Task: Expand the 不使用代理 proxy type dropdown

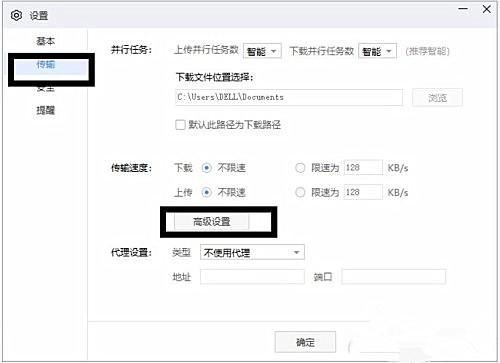Action: (252, 253)
